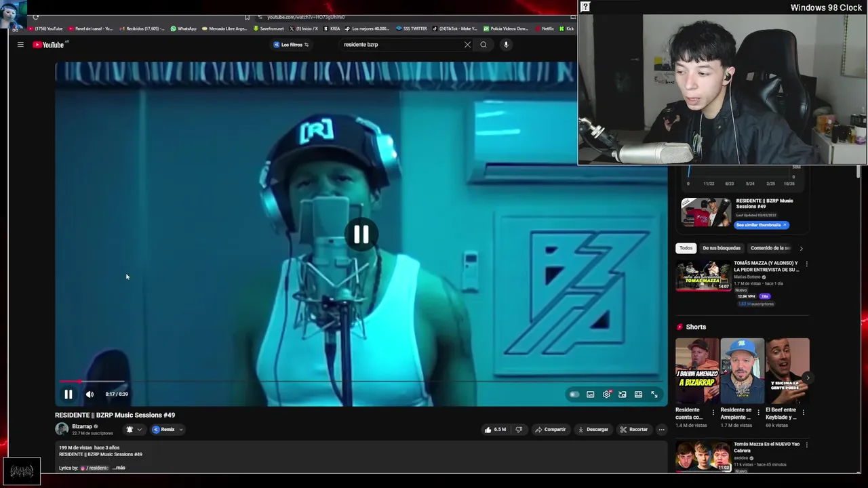
Task: Click See similar thumbnails button
Action: (762, 225)
